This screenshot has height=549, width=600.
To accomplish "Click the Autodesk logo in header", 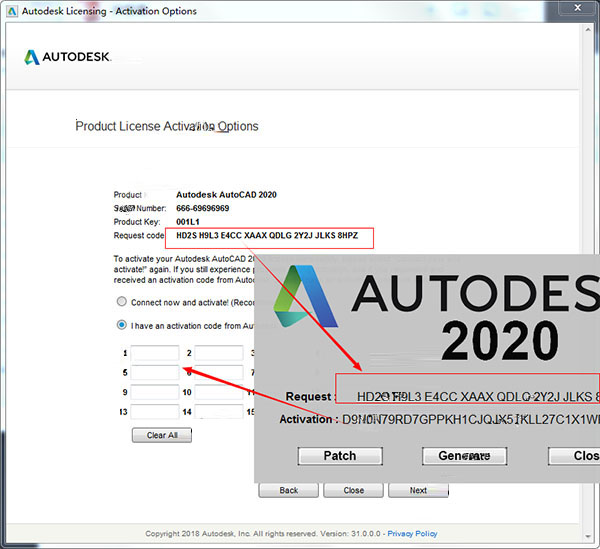I will (x=67, y=57).
